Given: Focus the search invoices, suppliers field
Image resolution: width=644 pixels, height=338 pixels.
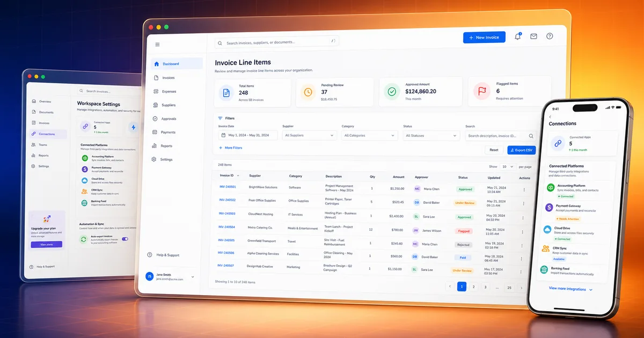Looking at the screenshot, I should (277, 42).
